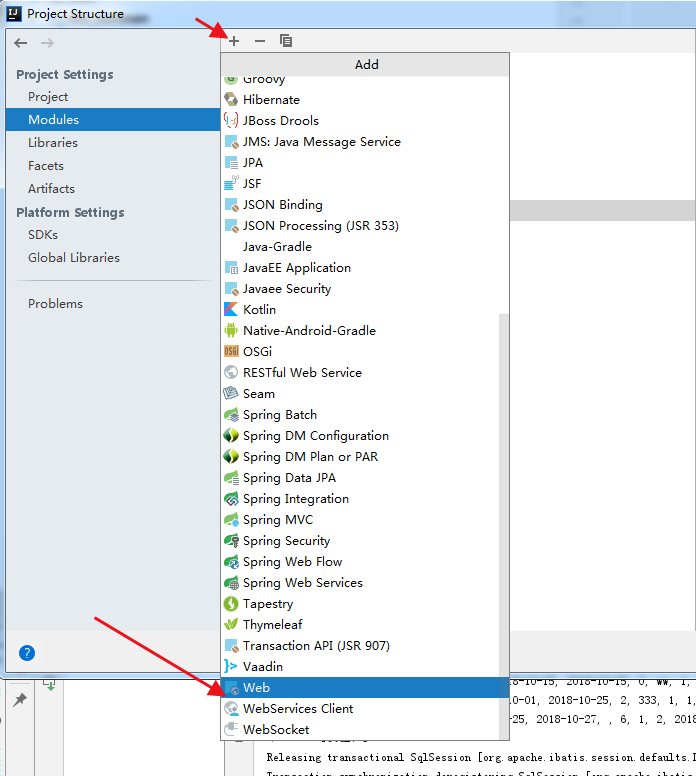Image resolution: width=696 pixels, height=776 pixels.
Task: Click the JSF icon
Action: click(231, 184)
